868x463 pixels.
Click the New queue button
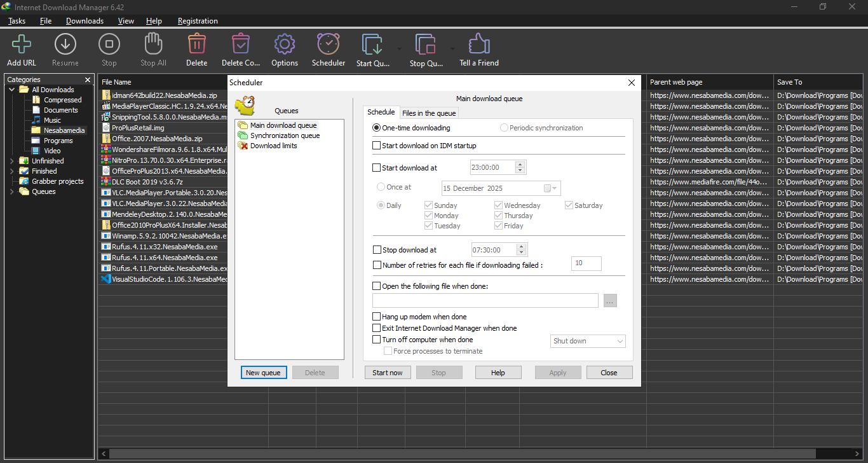pyautogui.click(x=264, y=373)
